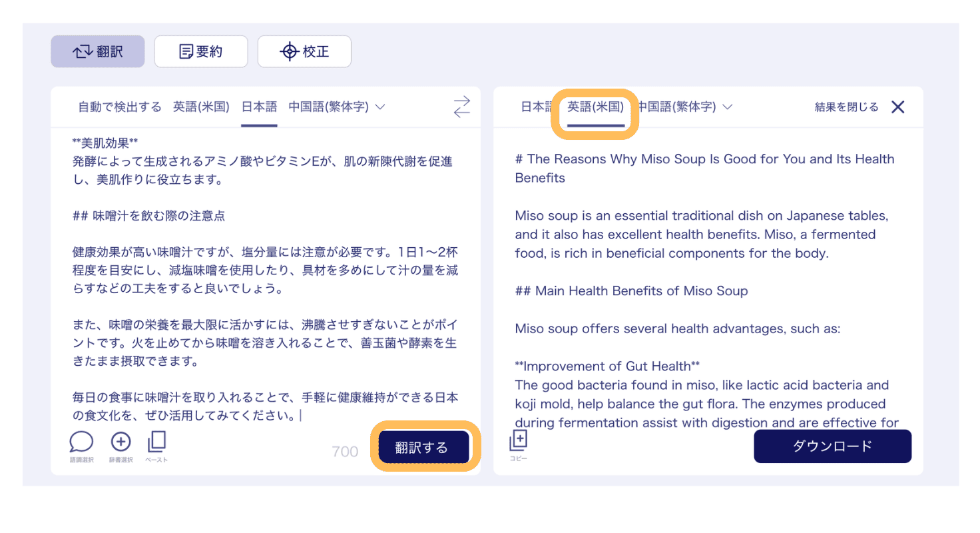Select 英語(米国) as target language
The image size is (980, 533).
coord(595,107)
